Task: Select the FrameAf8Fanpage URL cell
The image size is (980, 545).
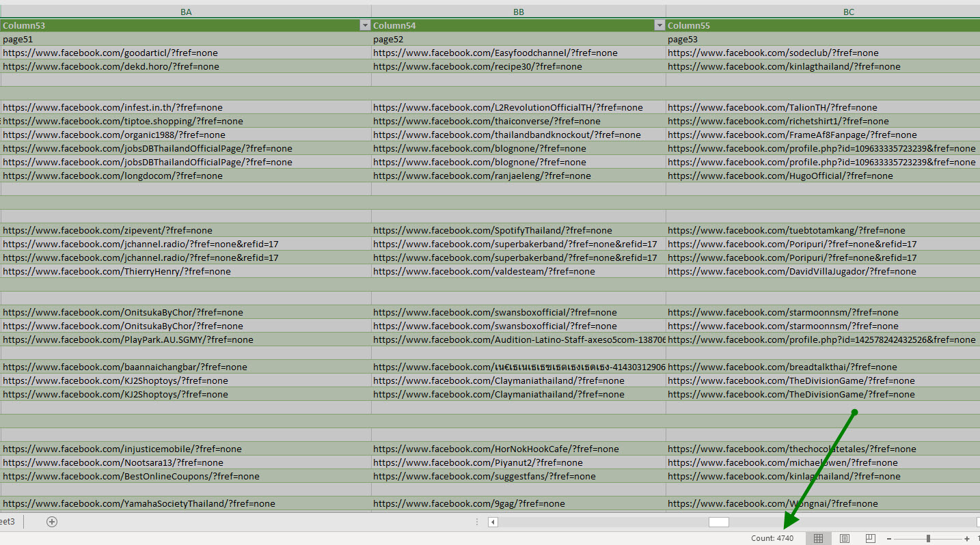Action: (823, 135)
